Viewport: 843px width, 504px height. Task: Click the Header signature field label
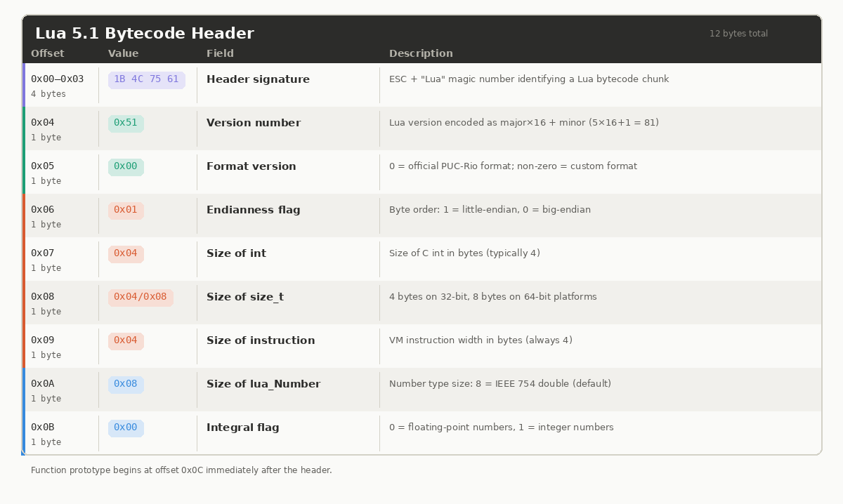pyautogui.click(x=258, y=79)
